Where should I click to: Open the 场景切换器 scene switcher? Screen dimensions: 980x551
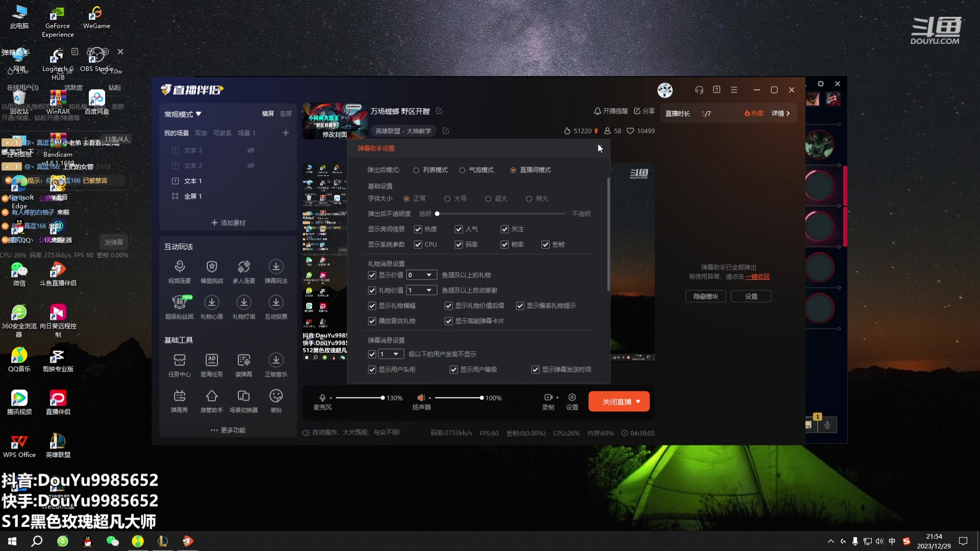coord(244,401)
